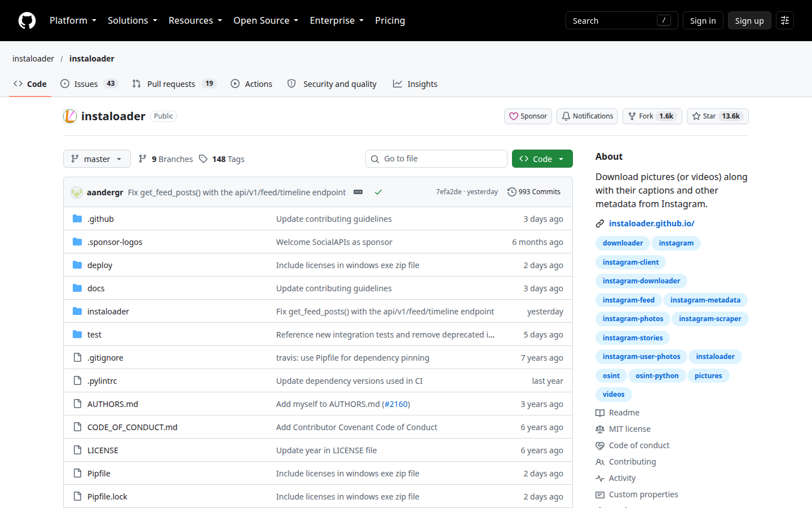This screenshot has width=812, height=508.
Task: Click the green commit status checkmark
Action: pos(378,192)
